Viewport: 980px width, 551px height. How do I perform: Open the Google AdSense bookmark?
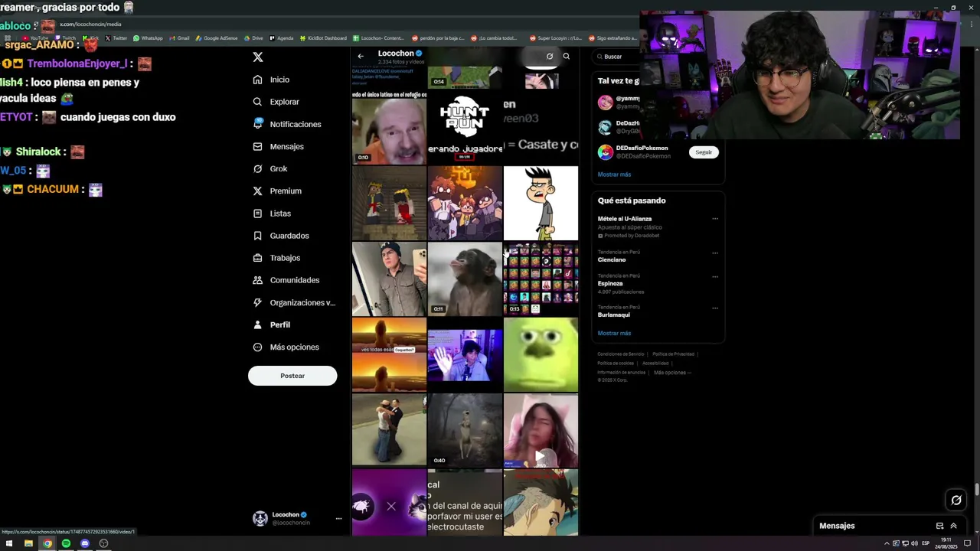pyautogui.click(x=217, y=38)
